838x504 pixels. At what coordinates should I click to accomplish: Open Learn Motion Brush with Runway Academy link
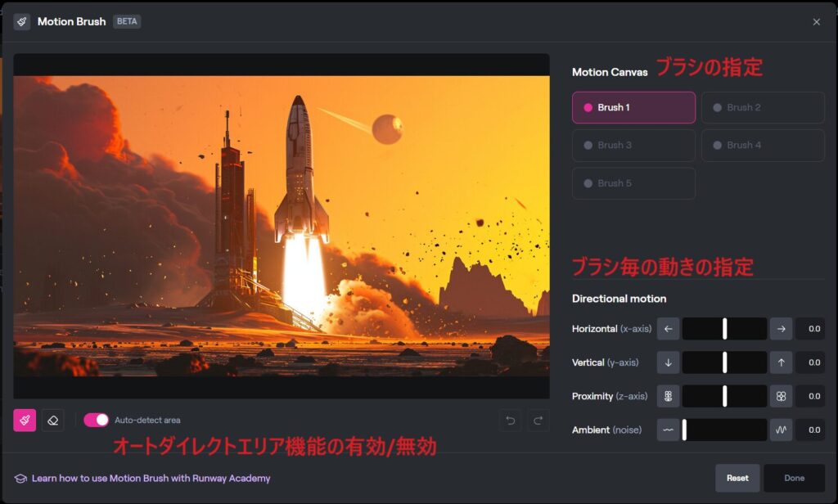tap(151, 479)
